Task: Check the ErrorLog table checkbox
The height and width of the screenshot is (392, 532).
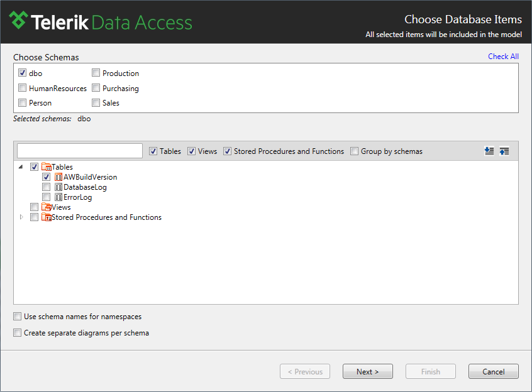Action: click(x=47, y=197)
